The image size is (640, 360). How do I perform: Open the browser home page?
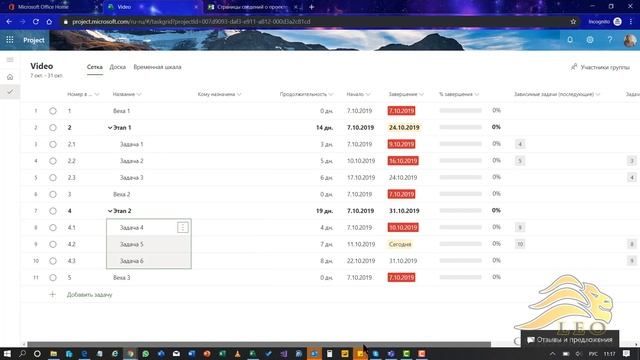coord(49,22)
